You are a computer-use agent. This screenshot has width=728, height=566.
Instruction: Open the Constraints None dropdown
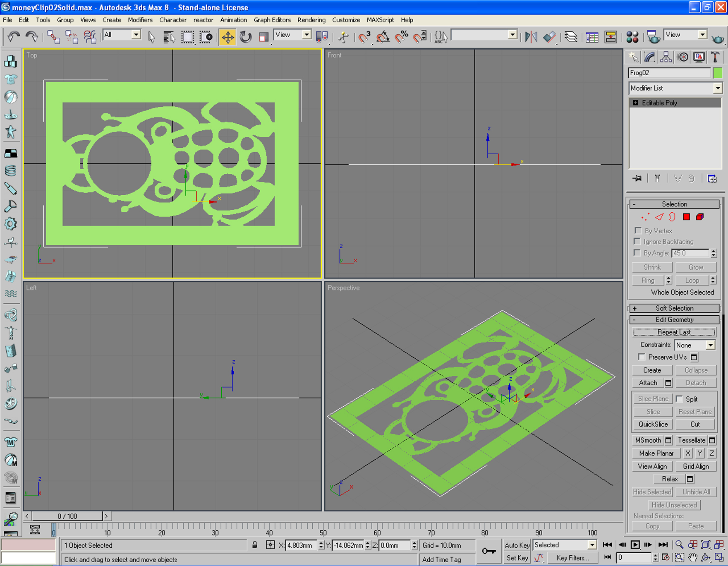pyautogui.click(x=694, y=345)
